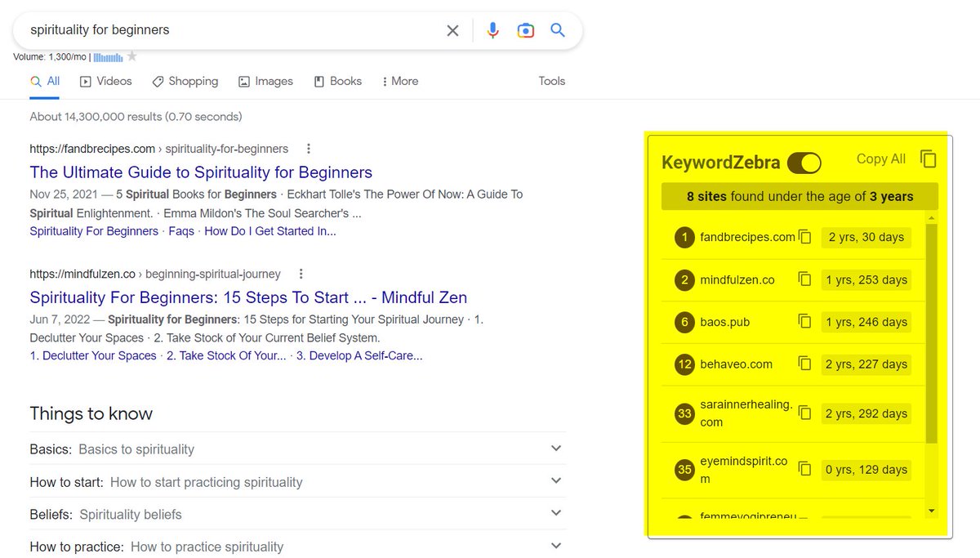This screenshot has height=558, width=980.
Task: Open the three-dot menu on the Mindful Zen result
Action: 301,274
